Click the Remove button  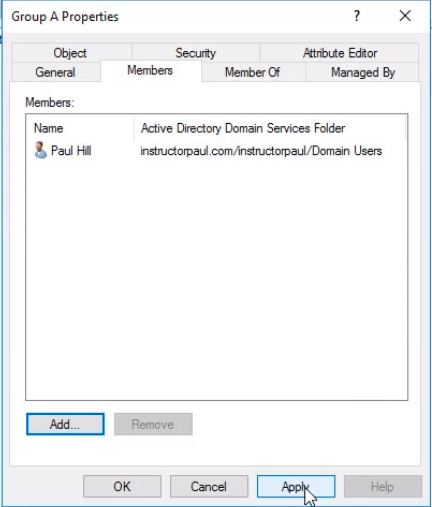coord(153,424)
